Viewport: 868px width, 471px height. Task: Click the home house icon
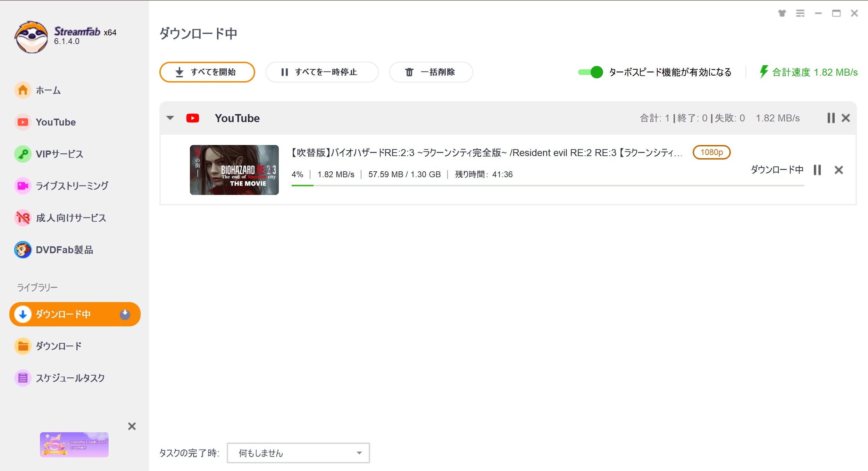click(23, 90)
